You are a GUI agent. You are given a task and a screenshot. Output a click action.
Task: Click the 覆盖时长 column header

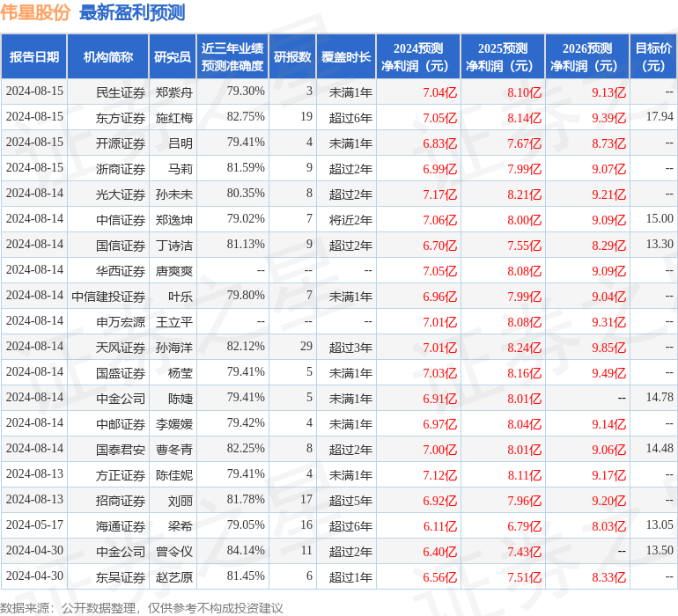pos(346,56)
